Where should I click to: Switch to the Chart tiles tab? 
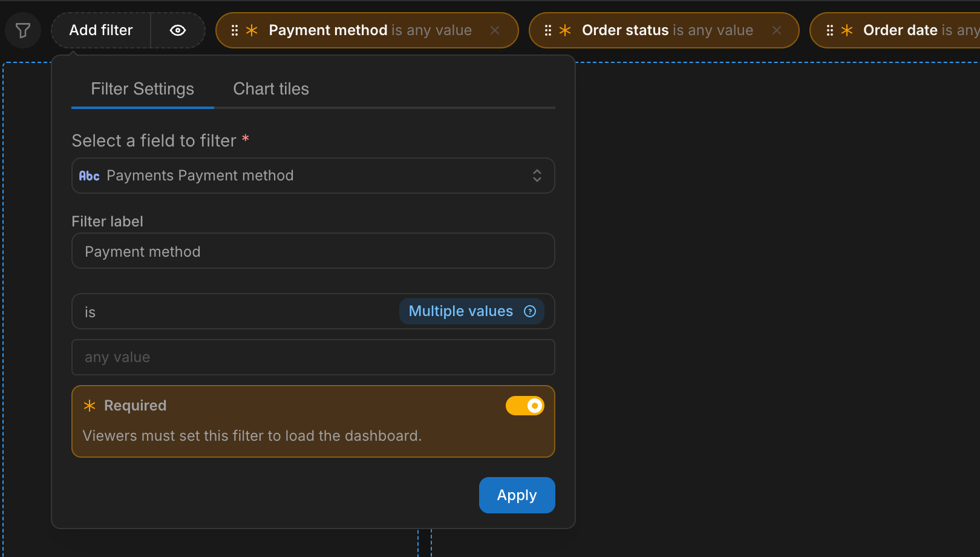coord(271,89)
